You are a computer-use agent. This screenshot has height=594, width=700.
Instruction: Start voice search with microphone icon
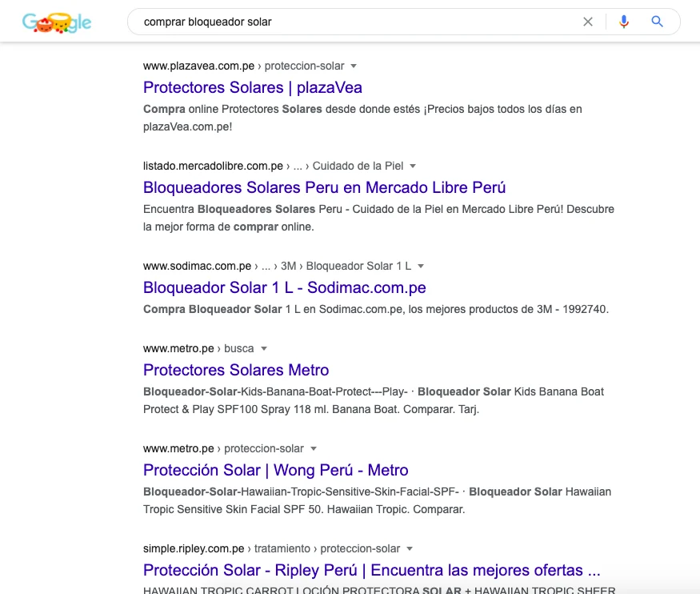[624, 22]
